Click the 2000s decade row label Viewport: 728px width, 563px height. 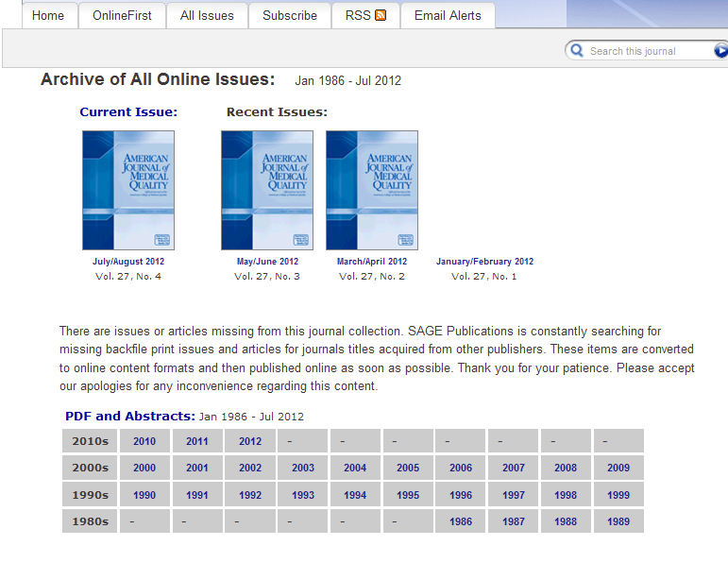[x=90, y=468]
